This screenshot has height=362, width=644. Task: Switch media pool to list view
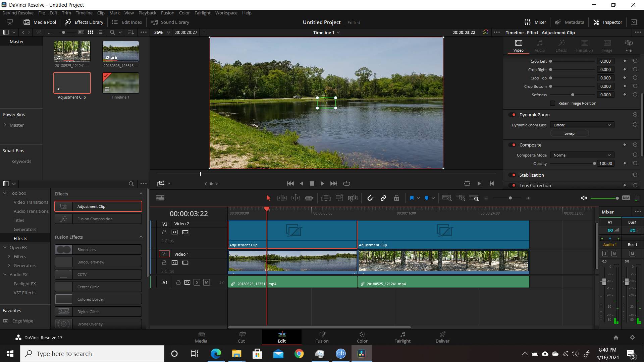(100, 32)
